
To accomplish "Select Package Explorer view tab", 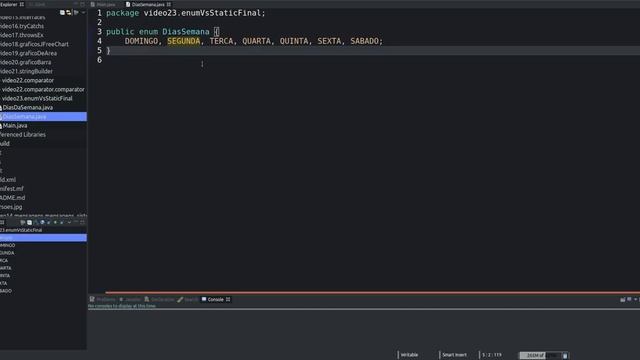I will tap(12, 4).
